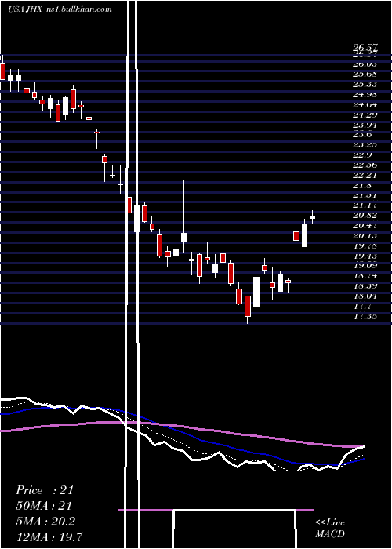Click the 24.64 price level label
Image resolution: width=392 pixels, height=549 pixels.
[x=366, y=104]
